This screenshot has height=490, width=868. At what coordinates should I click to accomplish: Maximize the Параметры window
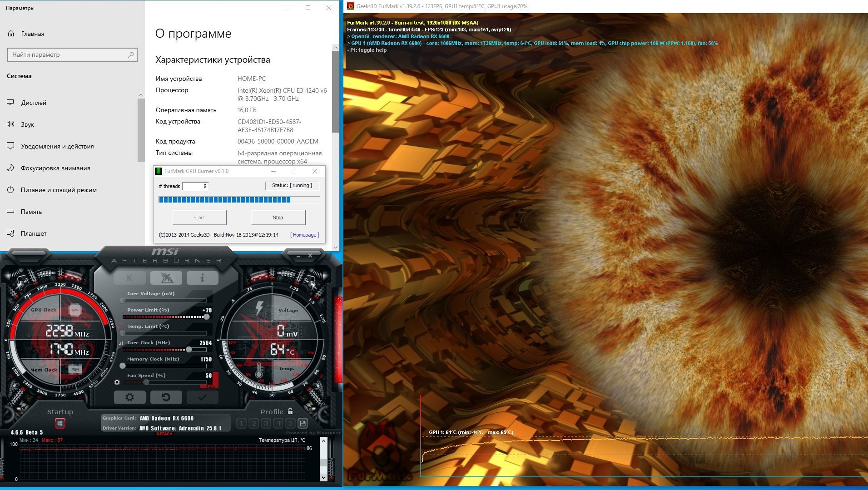click(308, 8)
